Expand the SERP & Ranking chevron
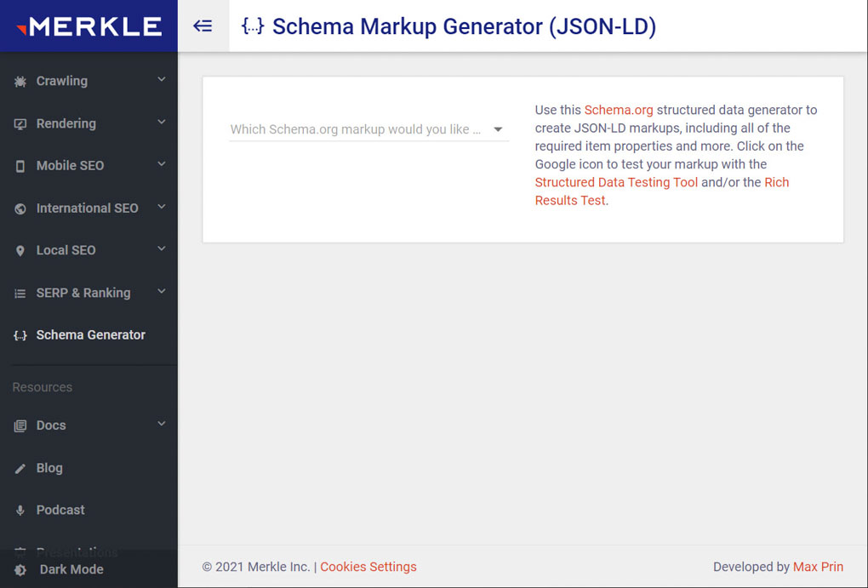Image resolution: width=868 pixels, height=588 pixels. [x=161, y=291]
